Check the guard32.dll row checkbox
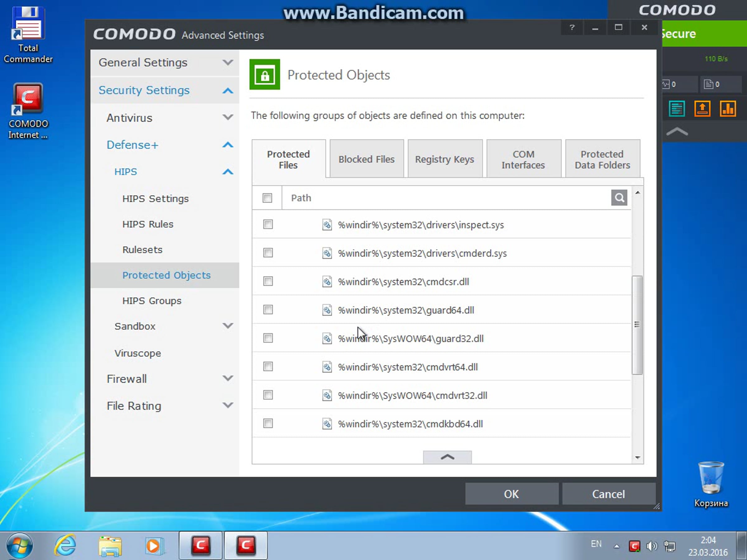747x560 pixels. tap(268, 338)
